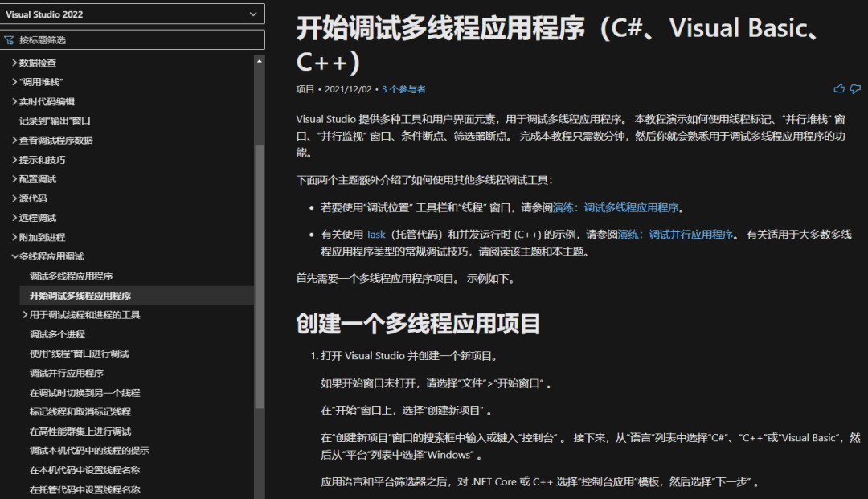Open 在调试时切换到另一个线程 topic

84,393
